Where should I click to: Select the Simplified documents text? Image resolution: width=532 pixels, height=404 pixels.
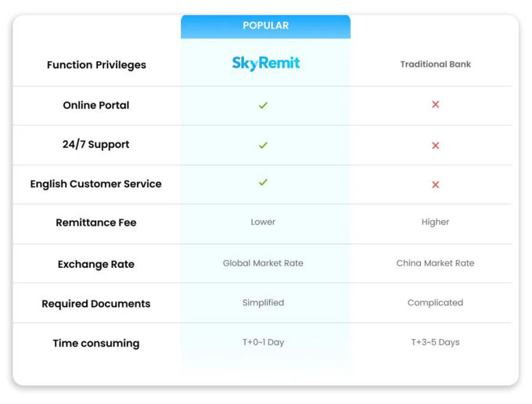pos(263,302)
